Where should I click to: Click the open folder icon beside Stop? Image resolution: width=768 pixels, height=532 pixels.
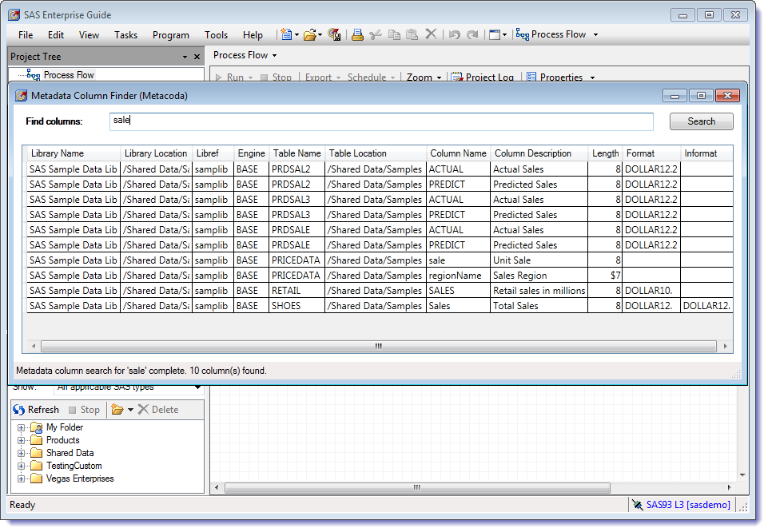click(117, 410)
